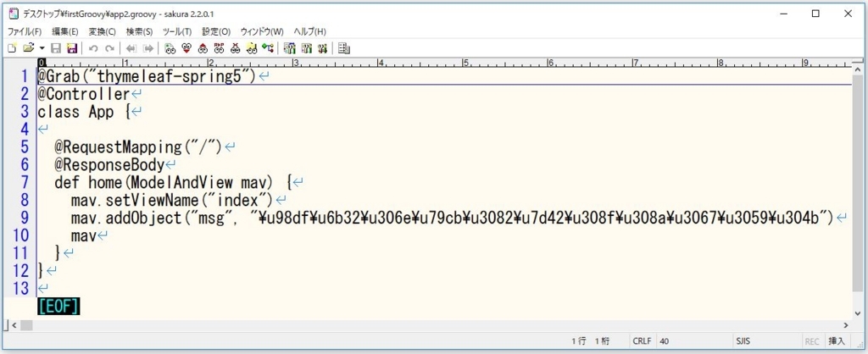Redo the last undone edit
The height and width of the screenshot is (354, 868).
tap(109, 48)
